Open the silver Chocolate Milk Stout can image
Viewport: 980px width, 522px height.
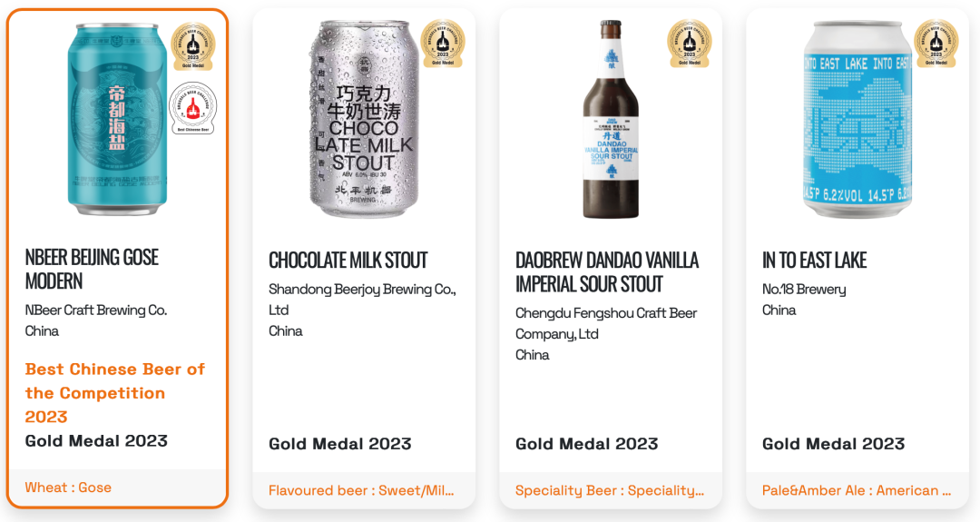coord(365,119)
